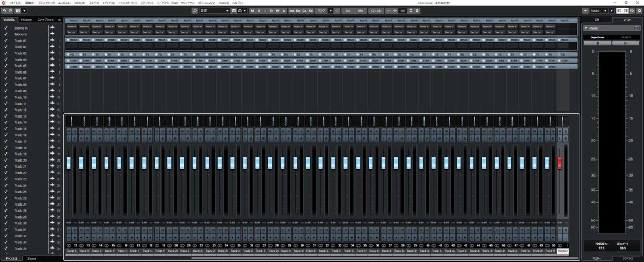Click the red Stereo Out channel fader
Screen dimensions: 644x262
pyautogui.click(x=560, y=163)
